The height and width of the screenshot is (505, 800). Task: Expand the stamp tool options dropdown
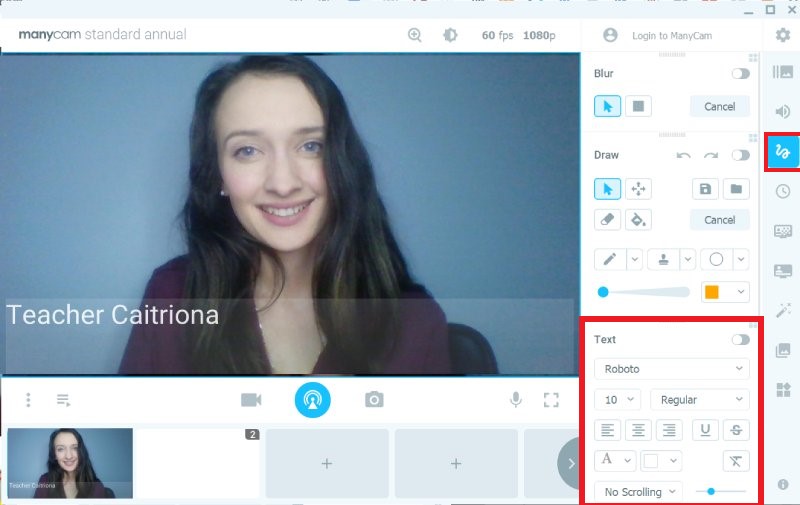(x=688, y=260)
